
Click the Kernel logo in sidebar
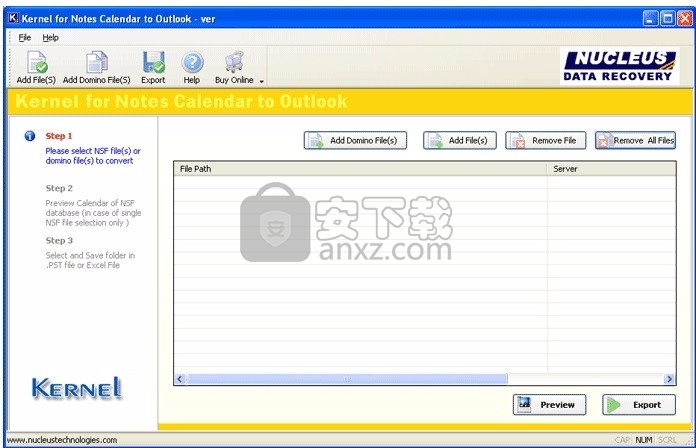coord(77,388)
